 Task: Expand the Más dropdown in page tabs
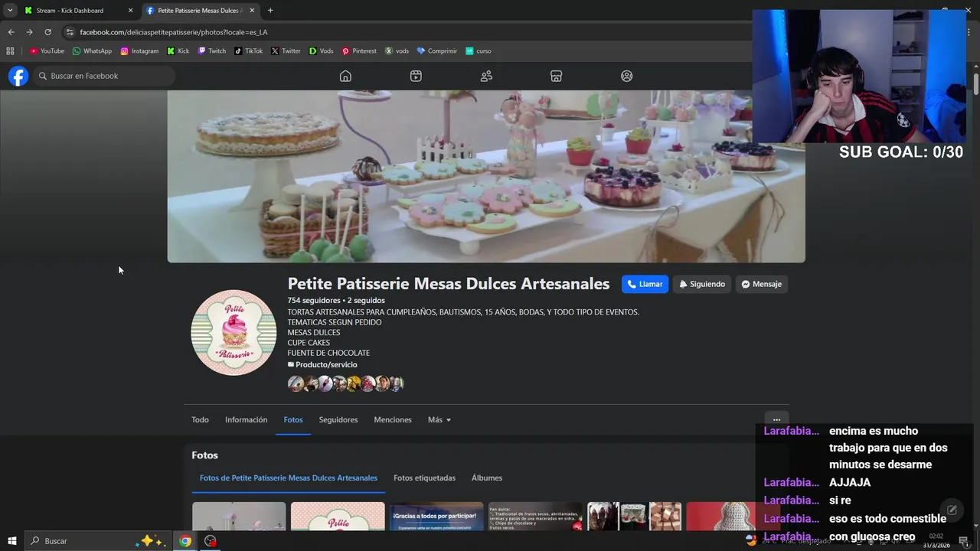tap(439, 420)
